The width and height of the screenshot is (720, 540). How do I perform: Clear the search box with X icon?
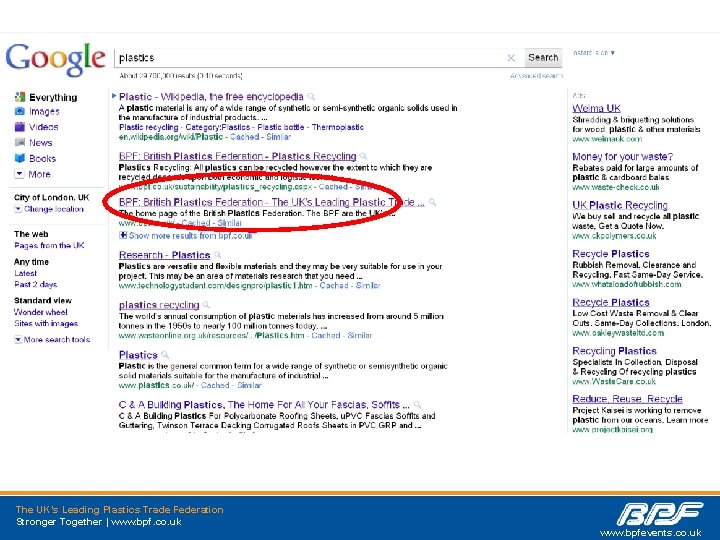click(511, 58)
